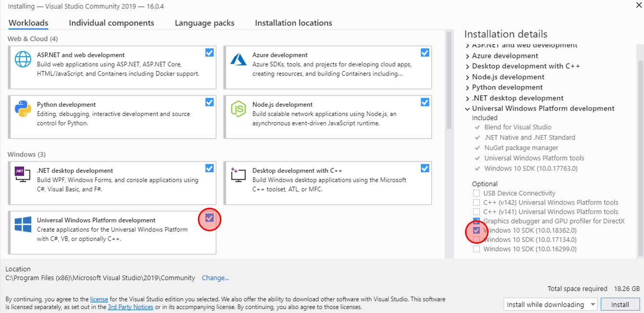644x313 pixels.
Task: Click the Installation details heading
Action: tap(506, 34)
